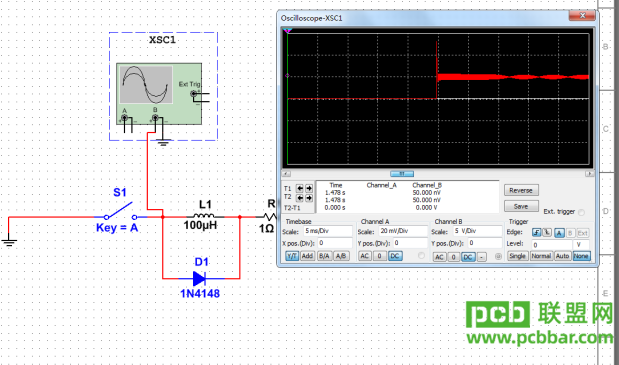Set Channel B coupling to DC
The width and height of the screenshot is (619, 365).
468,257
